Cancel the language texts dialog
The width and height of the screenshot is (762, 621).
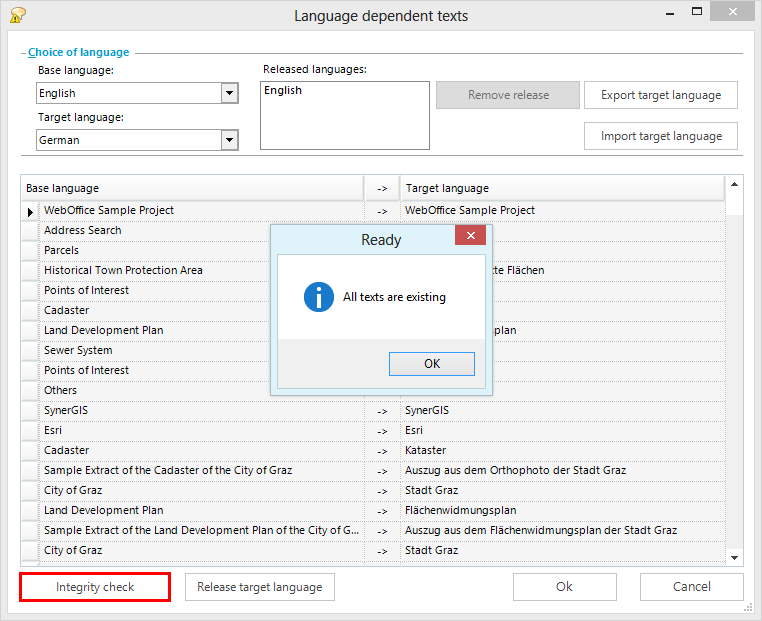(x=691, y=587)
